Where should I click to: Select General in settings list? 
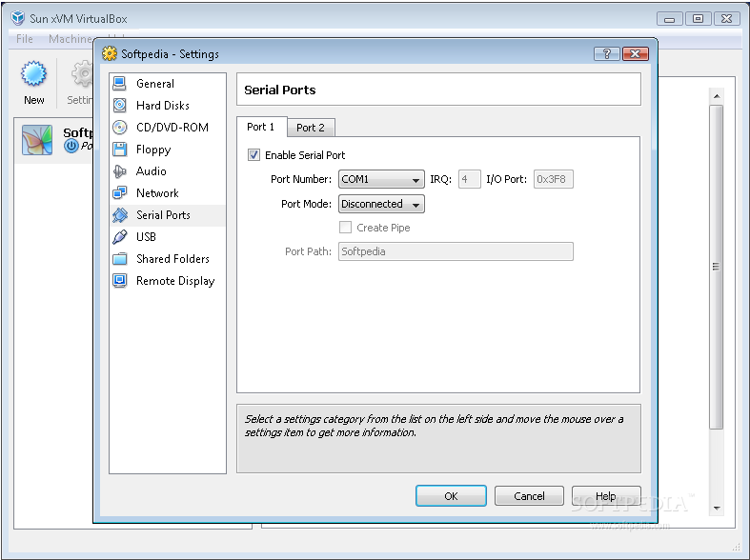168,84
